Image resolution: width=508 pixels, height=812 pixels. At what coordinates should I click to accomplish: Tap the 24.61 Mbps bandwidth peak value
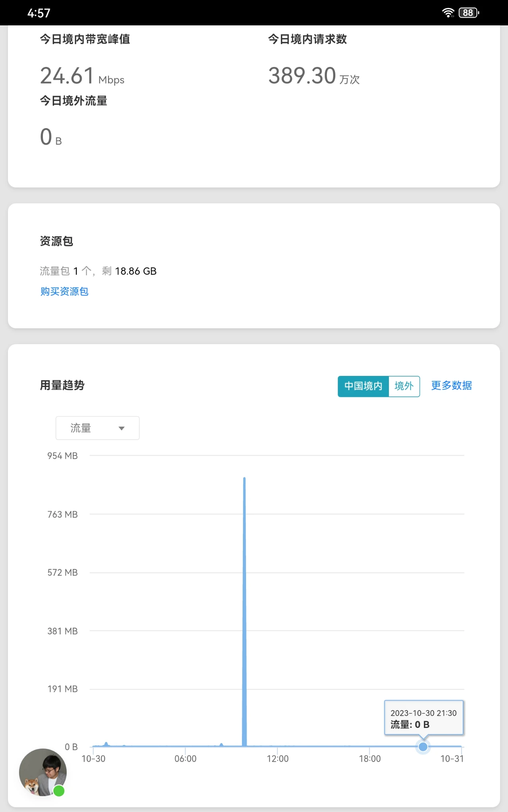[82, 76]
